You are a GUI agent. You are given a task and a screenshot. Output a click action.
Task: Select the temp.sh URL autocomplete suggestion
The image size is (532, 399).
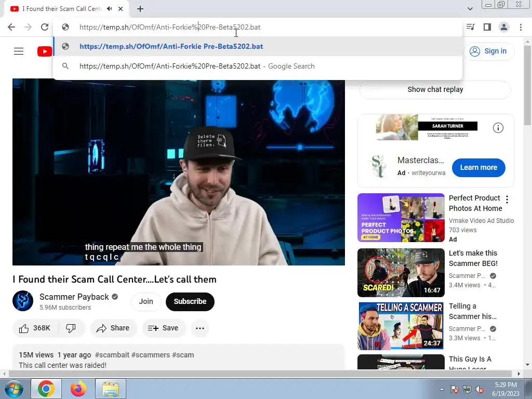click(258, 46)
